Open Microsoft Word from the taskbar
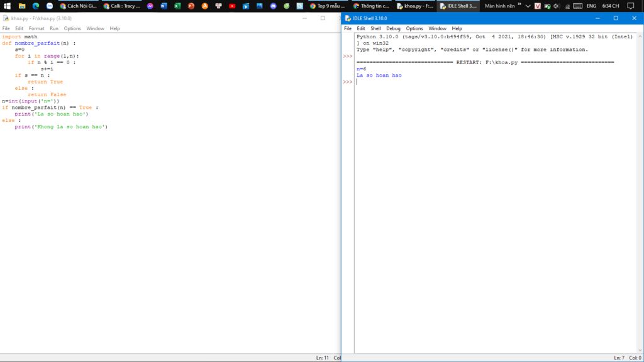The height and width of the screenshot is (362, 644). tap(164, 6)
